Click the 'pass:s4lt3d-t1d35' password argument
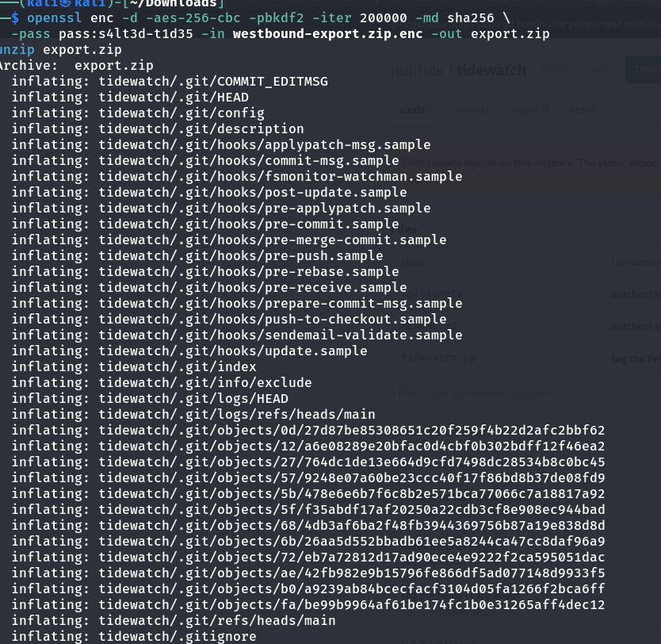The width and height of the screenshot is (661, 644). tap(126, 34)
